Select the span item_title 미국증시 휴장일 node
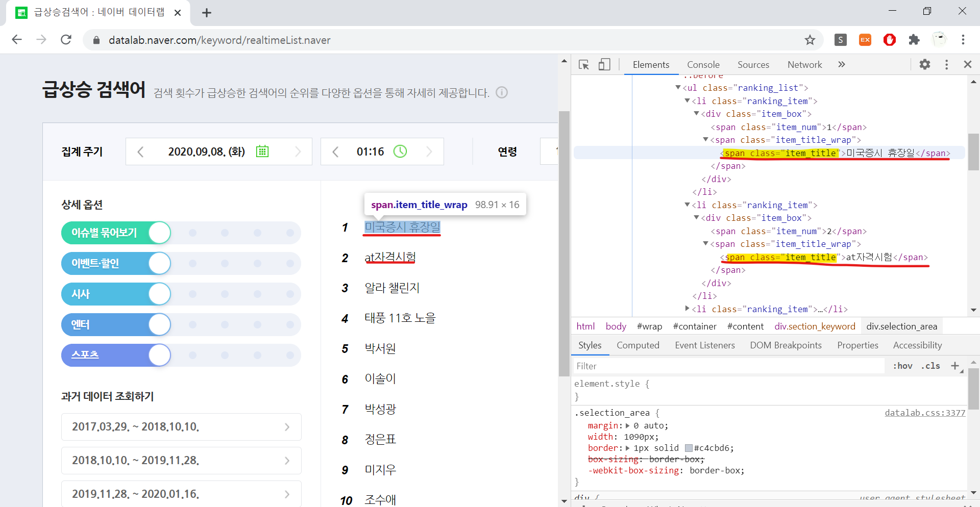This screenshot has height=507, width=980. point(835,153)
